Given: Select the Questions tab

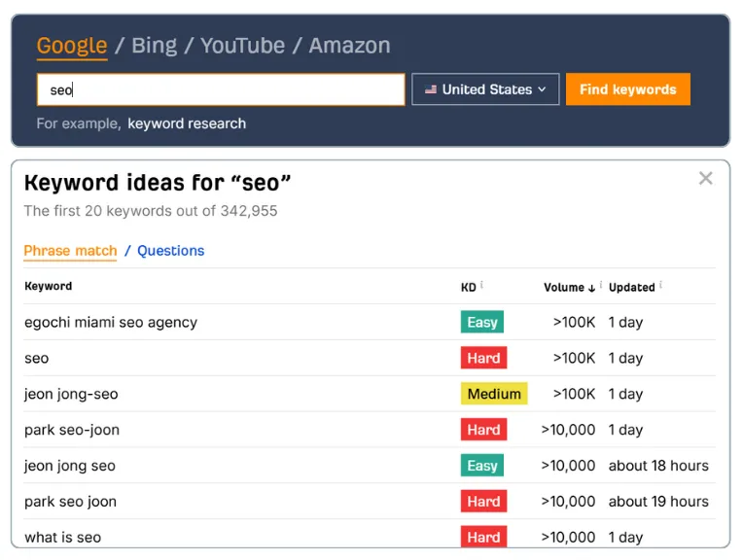Looking at the screenshot, I should coord(170,251).
